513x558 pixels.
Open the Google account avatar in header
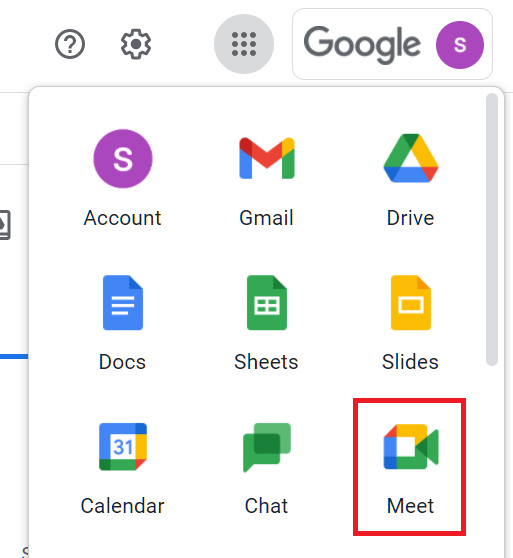(x=460, y=45)
